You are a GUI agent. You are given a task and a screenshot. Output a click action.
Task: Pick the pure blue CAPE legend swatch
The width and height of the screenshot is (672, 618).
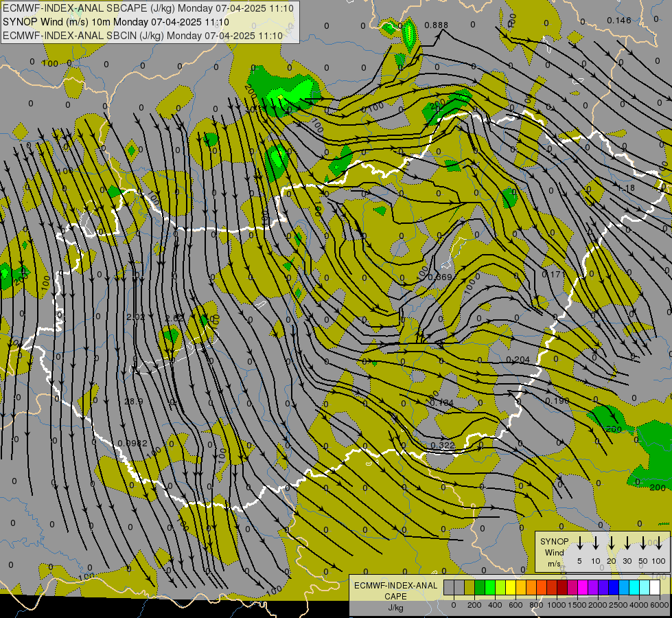pos(614,587)
